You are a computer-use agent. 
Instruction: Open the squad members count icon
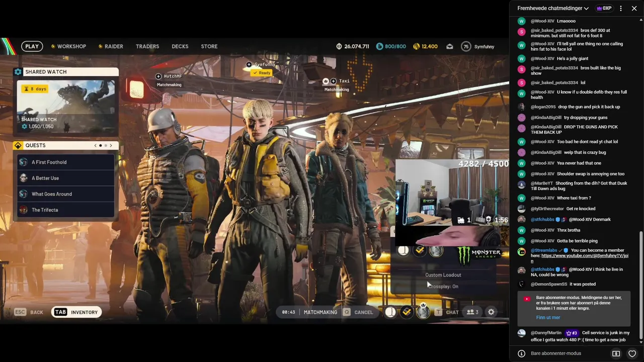coord(472,312)
